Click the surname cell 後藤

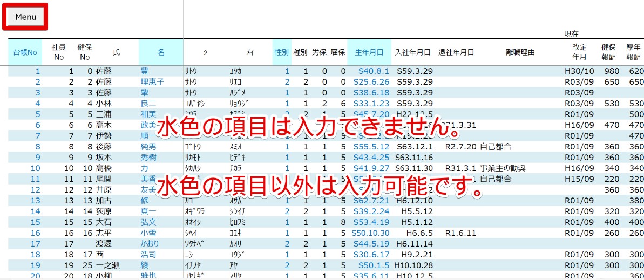tap(104, 147)
